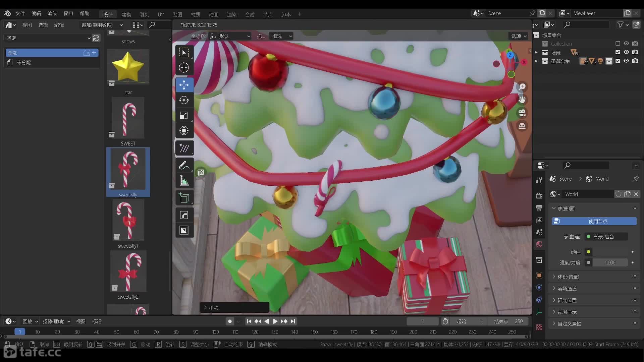
Task: Select the Annotate pencil tool
Action: pos(184,165)
